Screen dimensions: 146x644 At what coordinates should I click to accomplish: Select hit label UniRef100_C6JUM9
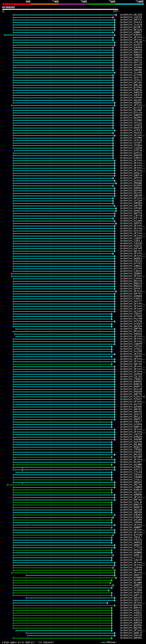131,72
